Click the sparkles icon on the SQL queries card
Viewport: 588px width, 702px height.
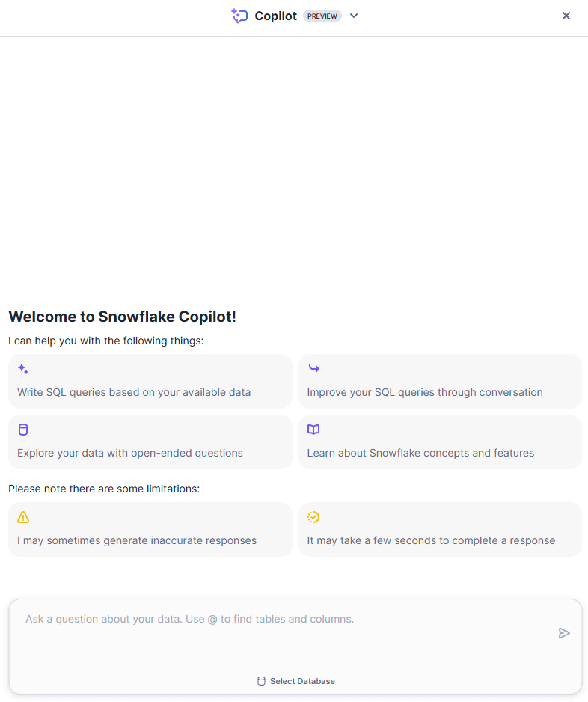22,368
